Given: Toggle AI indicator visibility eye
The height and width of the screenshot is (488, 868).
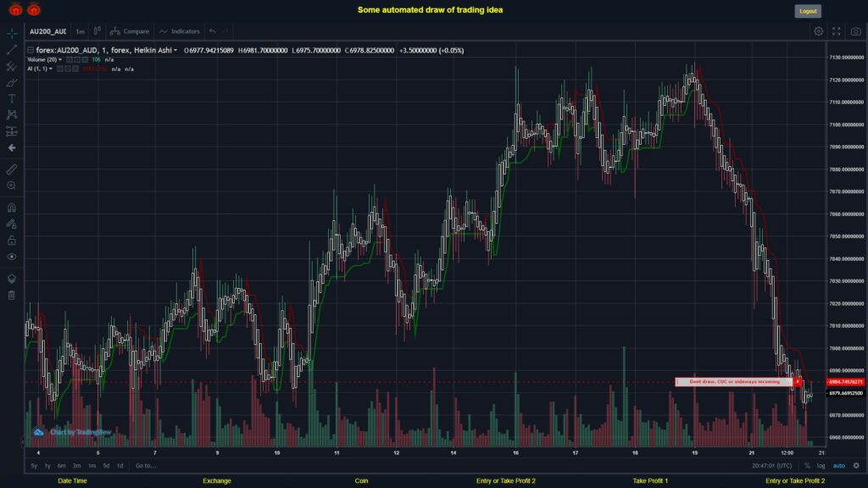Looking at the screenshot, I should (60, 69).
